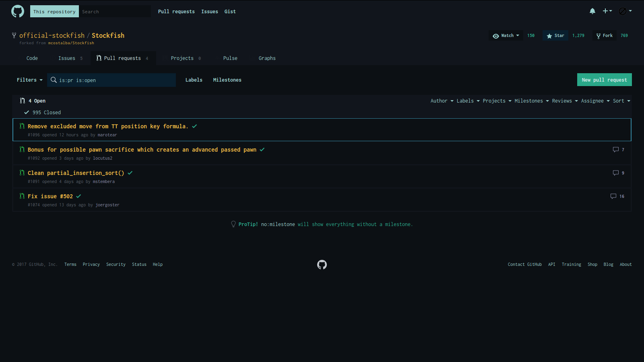This screenshot has height=362, width=644.
Task: Open the mcostalba/Stockfish parent repo link
Action: pyautogui.click(x=71, y=43)
